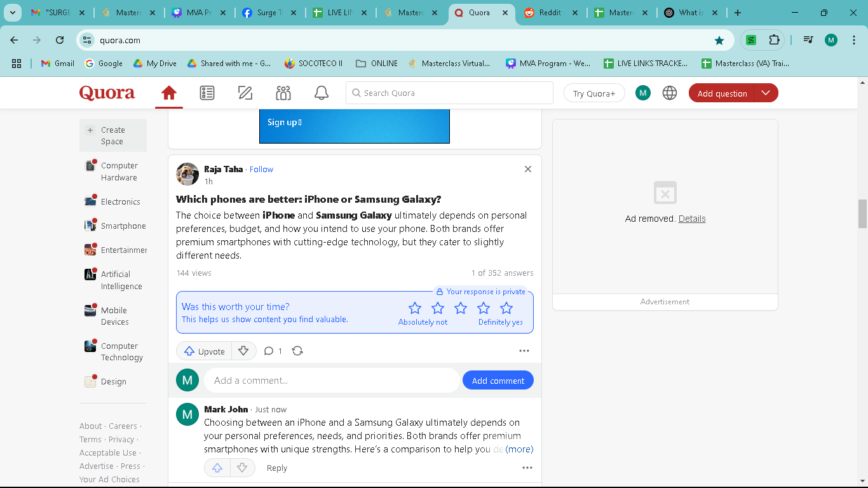Screen dimensions: 868x488
Task: Share Raja Taha's answer with the reshare icon
Action: pyautogui.click(x=297, y=351)
